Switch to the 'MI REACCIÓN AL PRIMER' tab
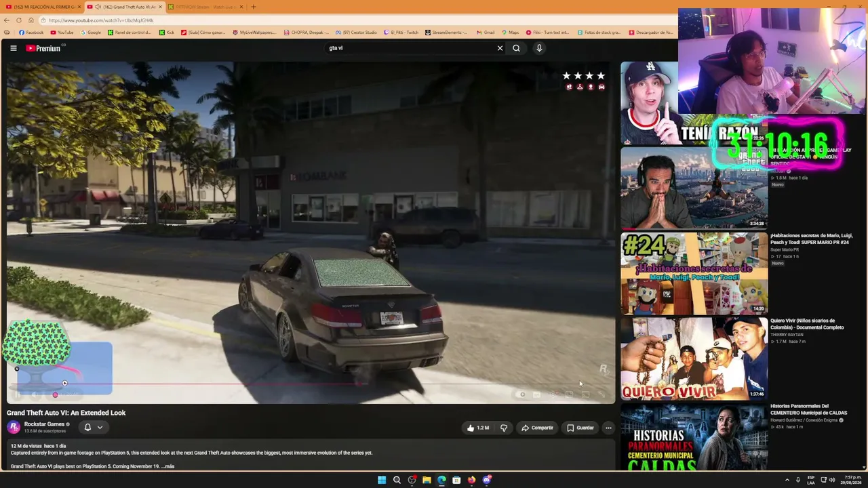This screenshot has height=488, width=868. click(42, 7)
